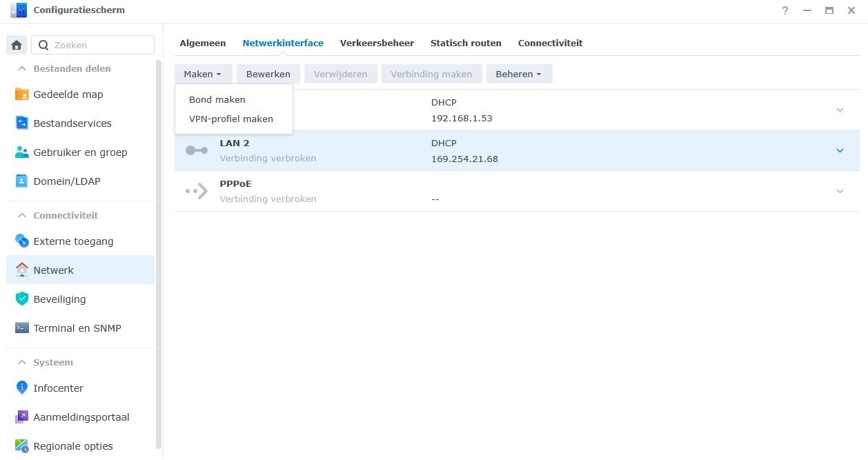Viewport: 868px width, 460px height.
Task: Select VPN-profiel maken from the menu
Action: coord(231,119)
